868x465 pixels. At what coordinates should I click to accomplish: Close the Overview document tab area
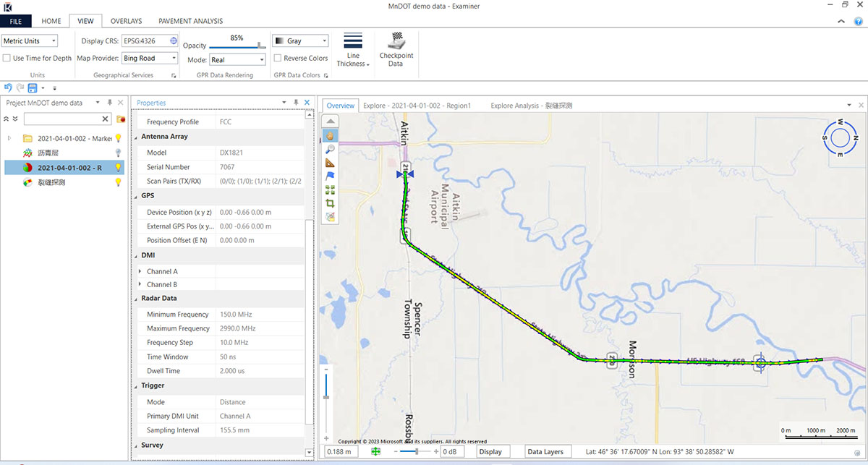point(861,105)
